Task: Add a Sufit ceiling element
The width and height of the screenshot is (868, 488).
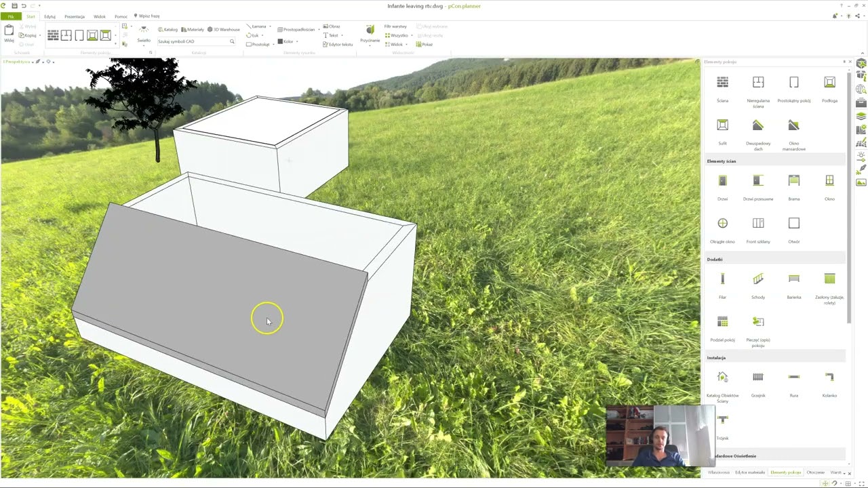Action: point(722,131)
